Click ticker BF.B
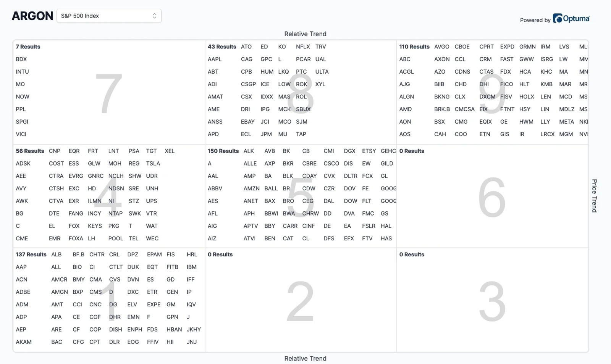611x364 pixels. pos(78,254)
